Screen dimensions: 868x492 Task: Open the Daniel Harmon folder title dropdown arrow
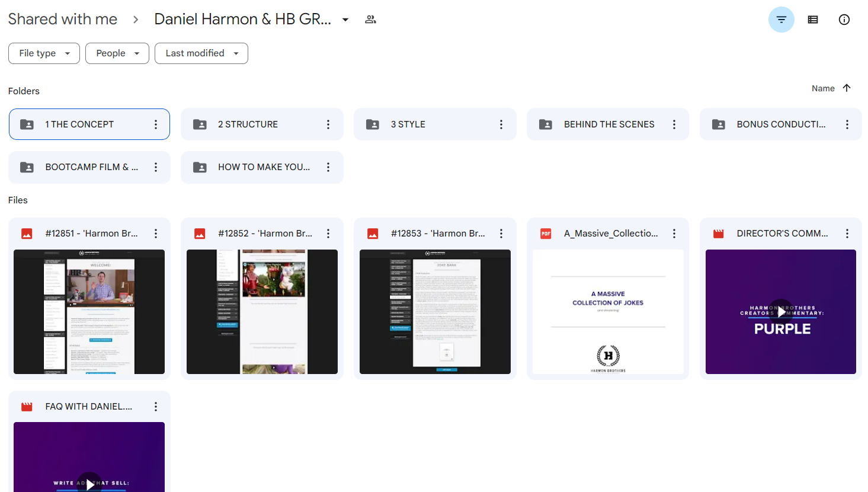pyautogui.click(x=345, y=20)
